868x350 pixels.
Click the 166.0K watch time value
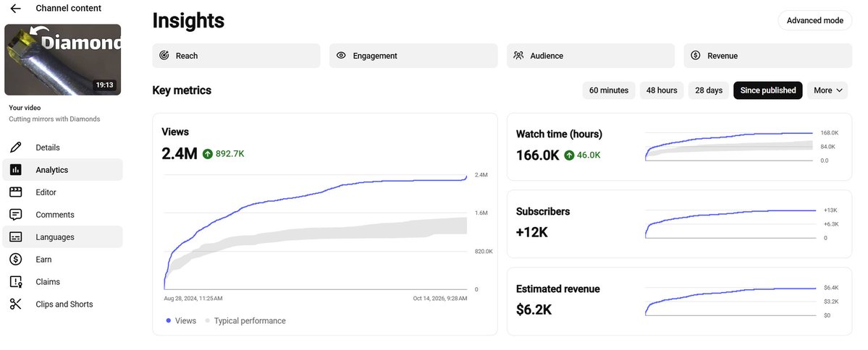[x=537, y=155]
